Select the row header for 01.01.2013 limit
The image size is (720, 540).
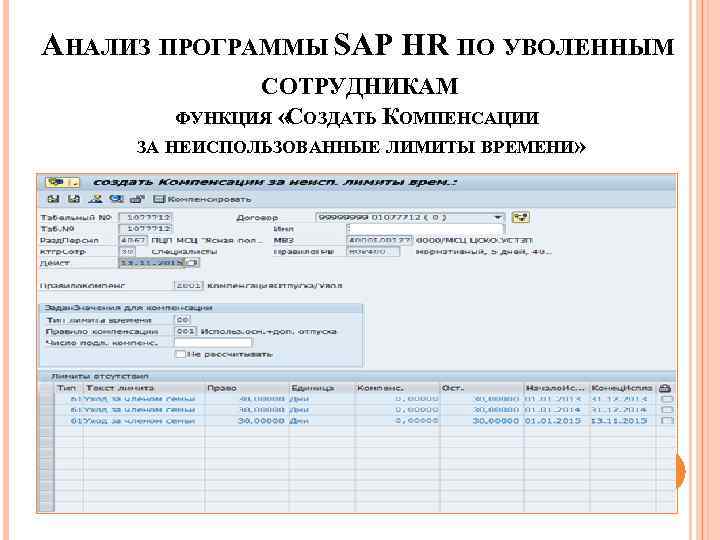(x=46, y=399)
